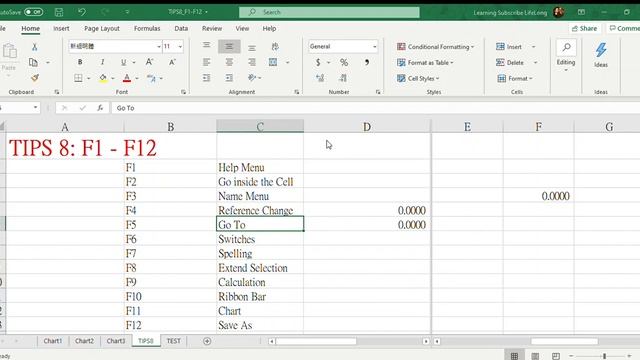640x360 pixels.
Task: Click the Percent Style icon
Action: pos(344,62)
